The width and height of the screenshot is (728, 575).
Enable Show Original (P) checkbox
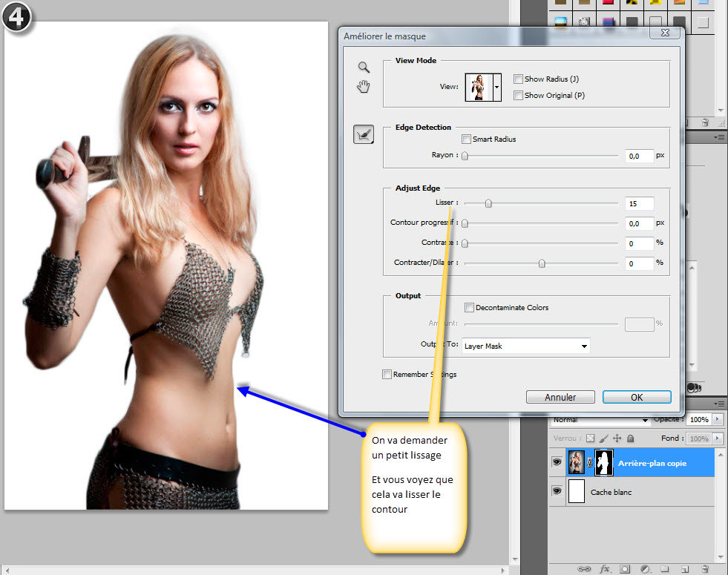518,95
